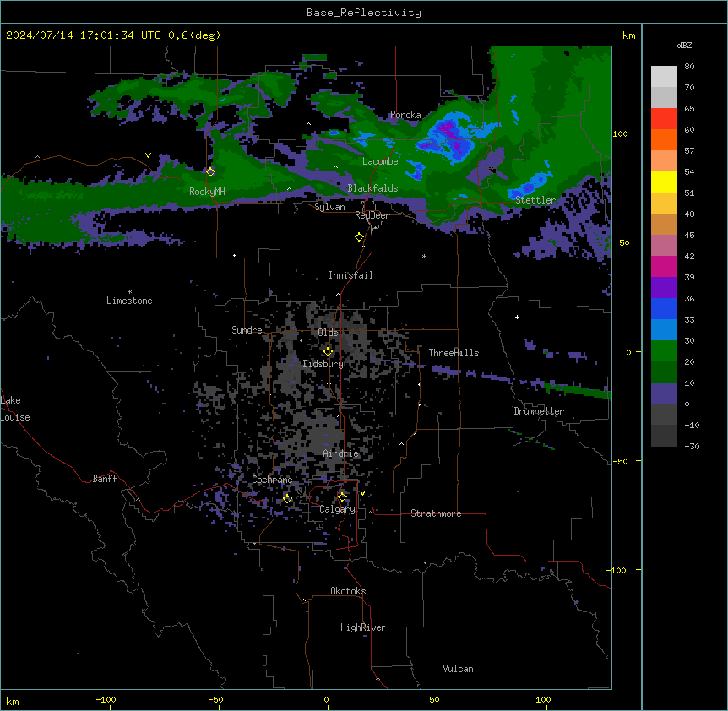The width and height of the screenshot is (728, 711).
Task: Click the yellow diamond marker beside RockyMH
Action: click(210, 171)
